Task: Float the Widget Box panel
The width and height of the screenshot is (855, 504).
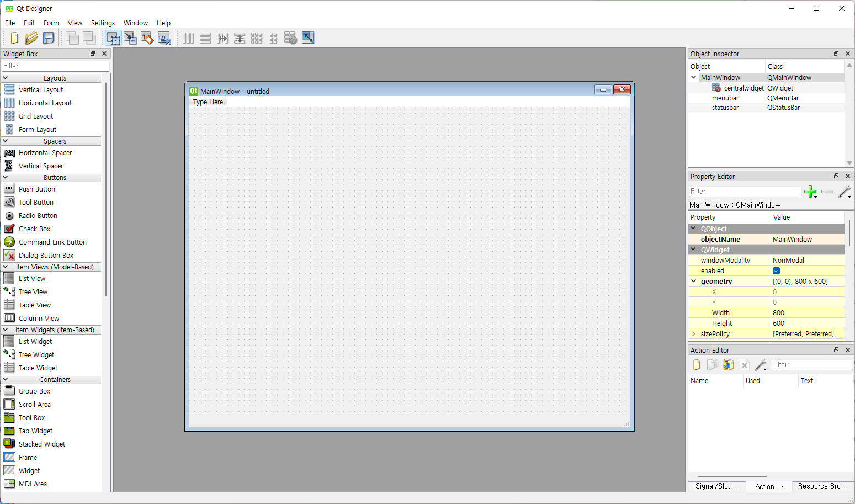Action: click(x=93, y=54)
